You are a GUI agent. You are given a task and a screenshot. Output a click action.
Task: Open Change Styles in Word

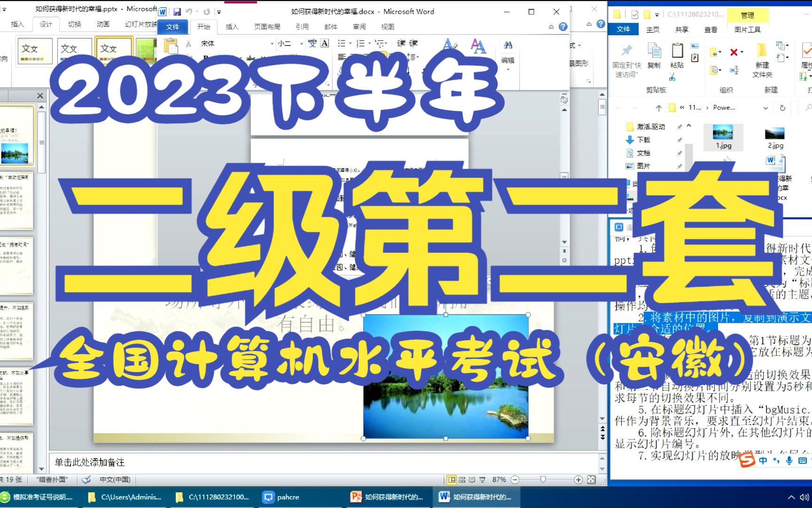pos(478,46)
